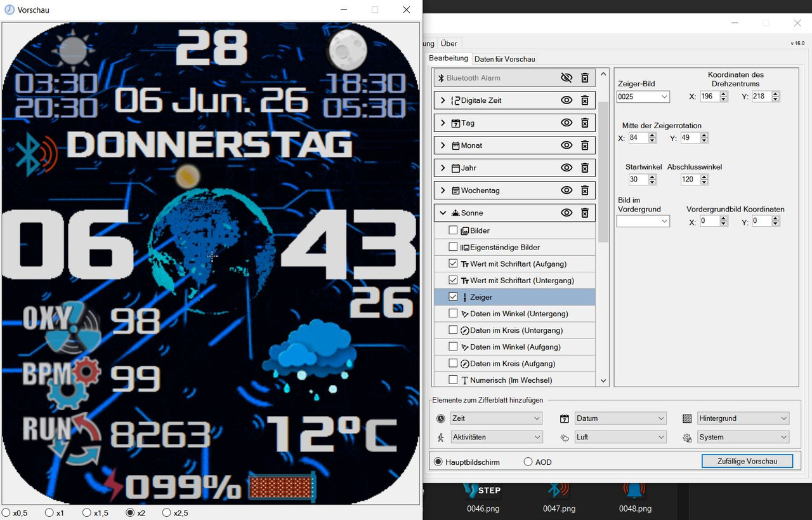Screen dimensions: 812x520
Task: Select the Hauptbildschirm radio button
Action: tap(438, 462)
